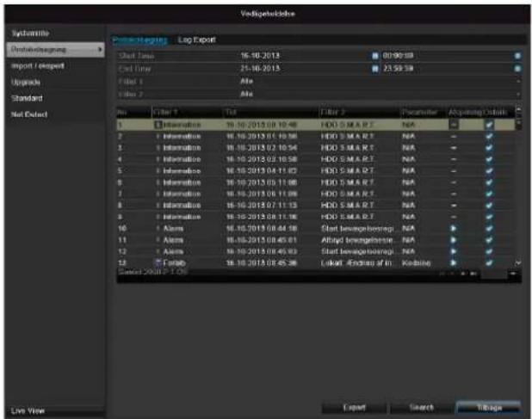This screenshot has height=419, width=532.
Task: Expand the Filter 1 dropdown showing Alle
Action: [x=518, y=82]
